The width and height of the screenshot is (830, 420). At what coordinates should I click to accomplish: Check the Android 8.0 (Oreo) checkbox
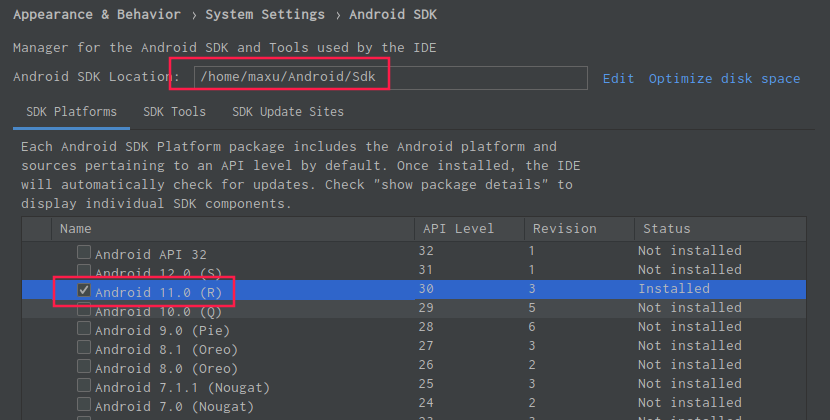coord(84,367)
